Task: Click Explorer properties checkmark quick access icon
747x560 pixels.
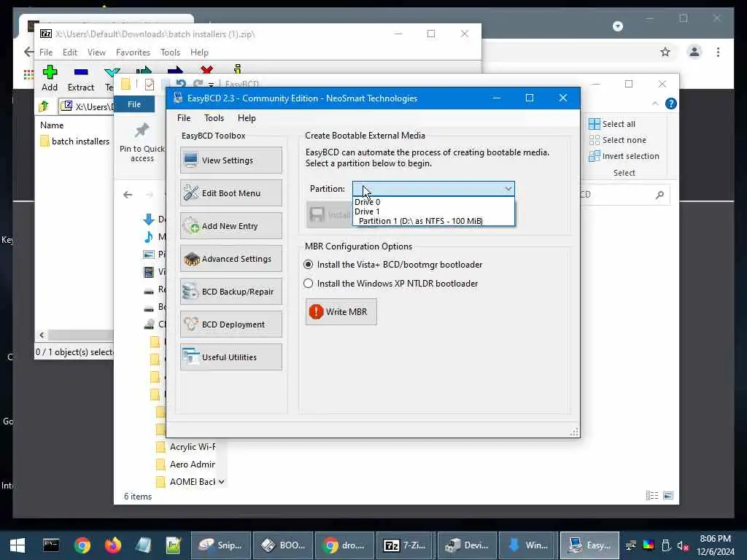Action: (x=150, y=85)
